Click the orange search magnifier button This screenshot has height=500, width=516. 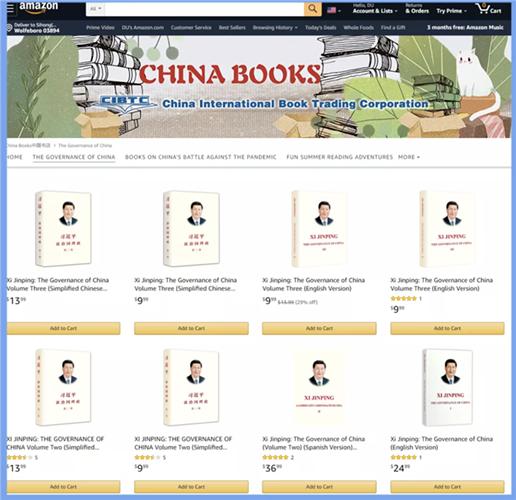[312, 9]
